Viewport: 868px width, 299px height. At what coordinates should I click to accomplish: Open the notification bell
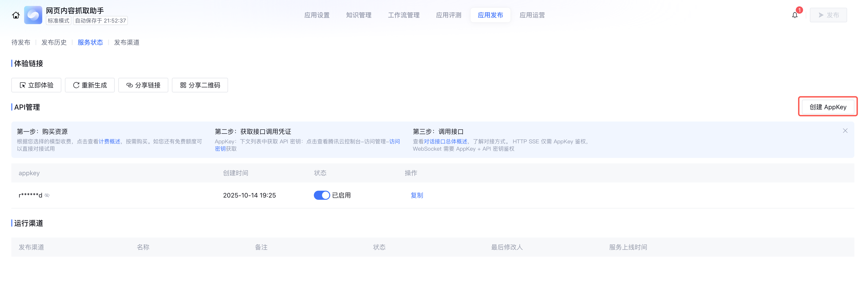[x=795, y=15]
